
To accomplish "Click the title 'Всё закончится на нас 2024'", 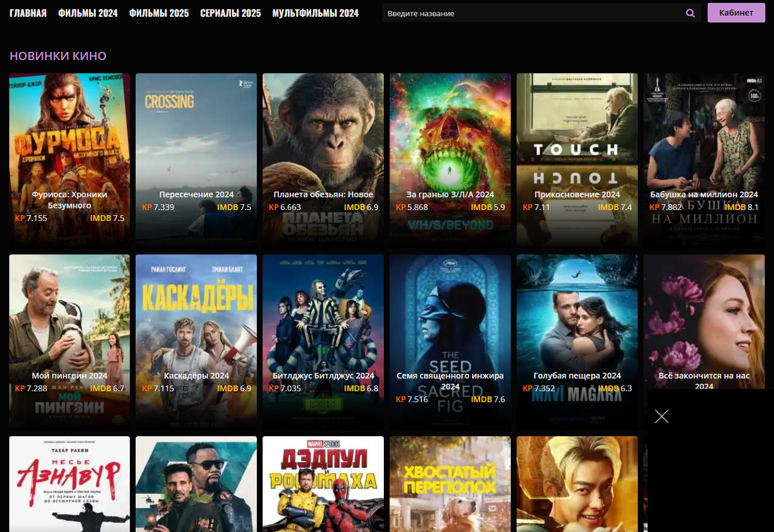I will coord(704,381).
